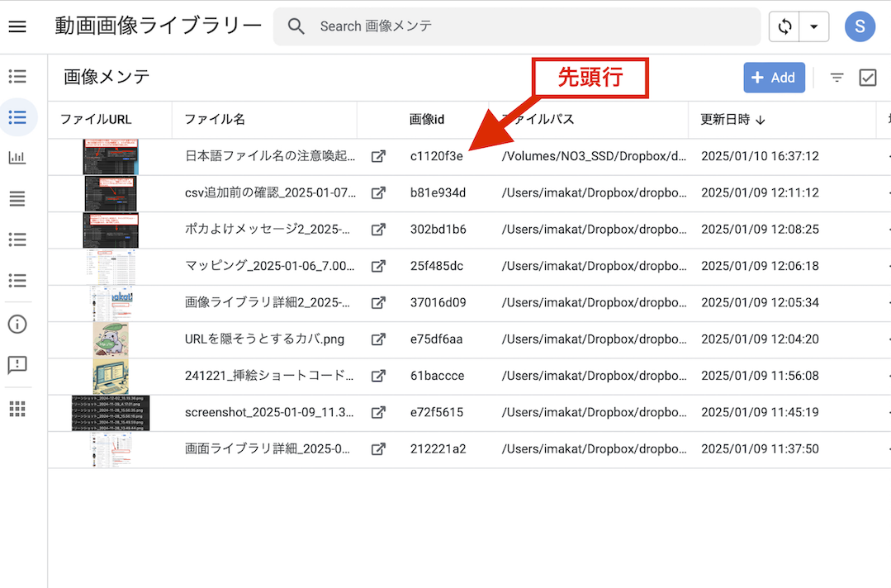
Task: Click the 画像id column header
Action: [x=427, y=120]
